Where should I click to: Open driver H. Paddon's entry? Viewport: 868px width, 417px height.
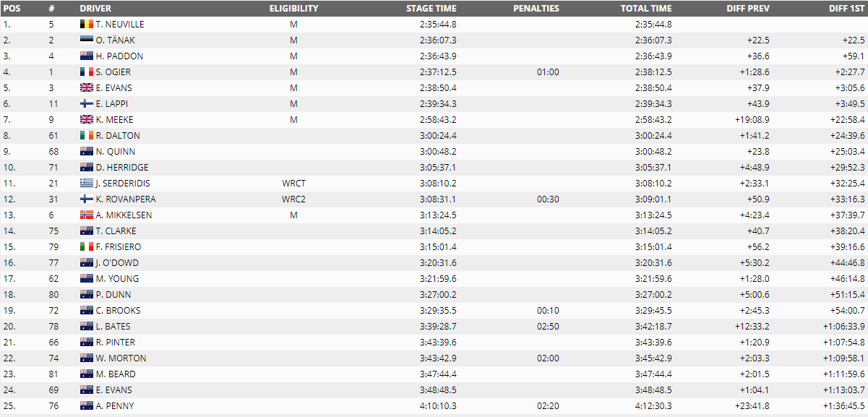coord(119,56)
